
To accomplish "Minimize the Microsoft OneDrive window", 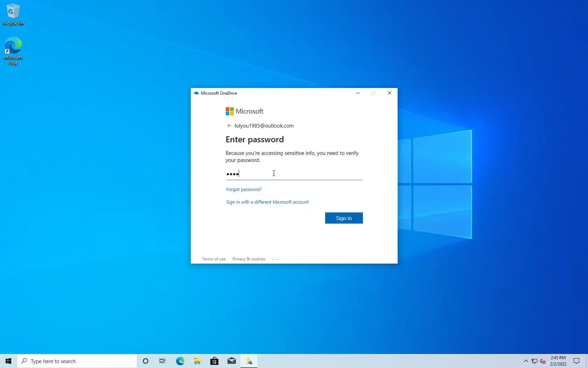I will (358, 93).
